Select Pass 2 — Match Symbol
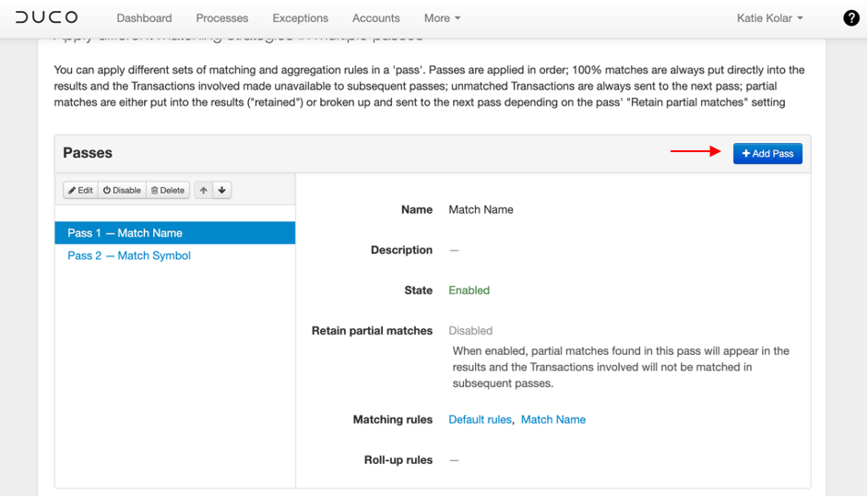868x497 pixels. point(129,255)
